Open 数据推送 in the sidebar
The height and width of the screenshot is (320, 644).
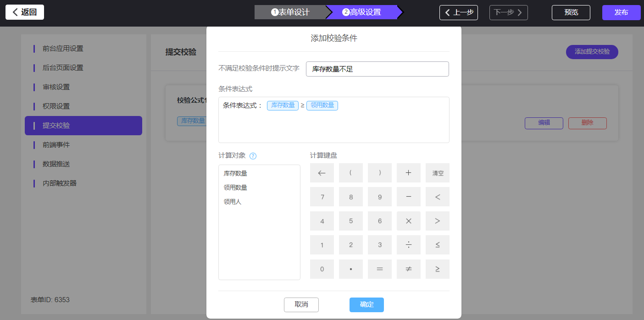click(56, 164)
